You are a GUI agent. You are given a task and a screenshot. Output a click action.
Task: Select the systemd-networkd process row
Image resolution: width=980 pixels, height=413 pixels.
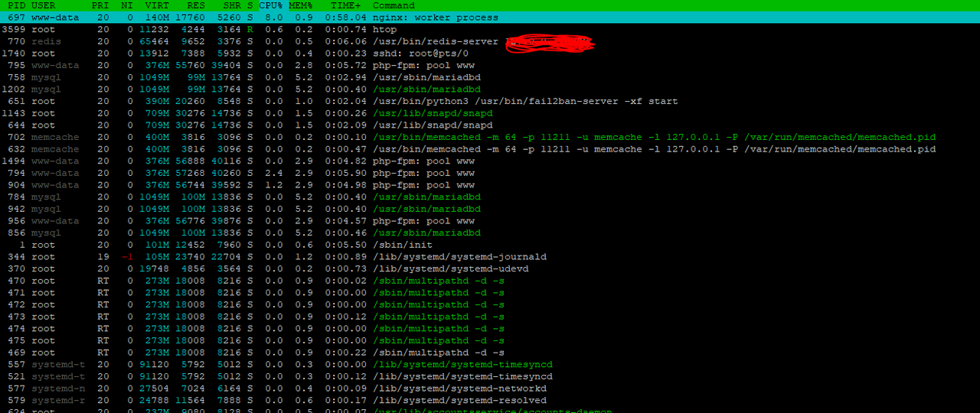pyautogui.click(x=490, y=389)
